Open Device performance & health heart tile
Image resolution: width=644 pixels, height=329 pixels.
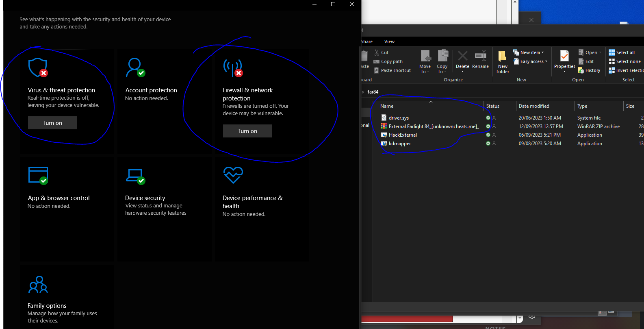[x=262, y=209]
